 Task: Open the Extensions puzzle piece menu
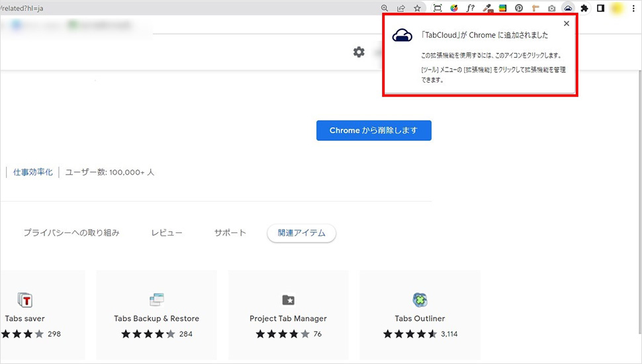point(584,8)
